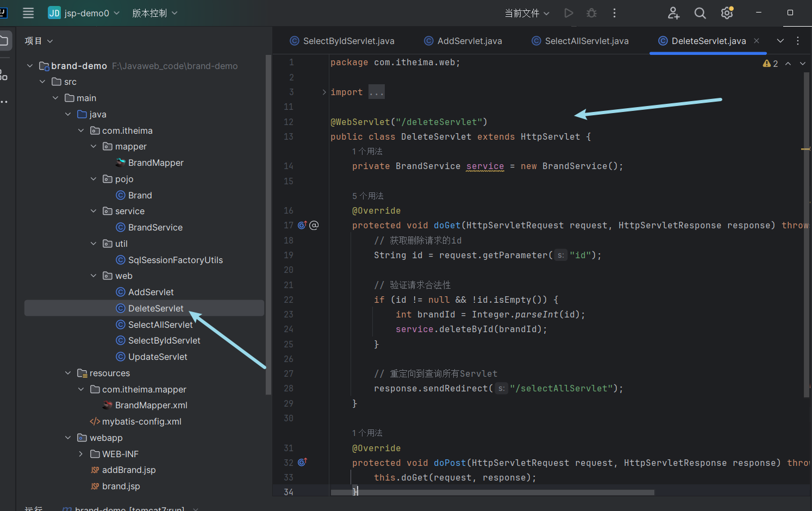The width and height of the screenshot is (812, 511).
Task: Click the warnings indicator showing 2
Action: [770, 64]
